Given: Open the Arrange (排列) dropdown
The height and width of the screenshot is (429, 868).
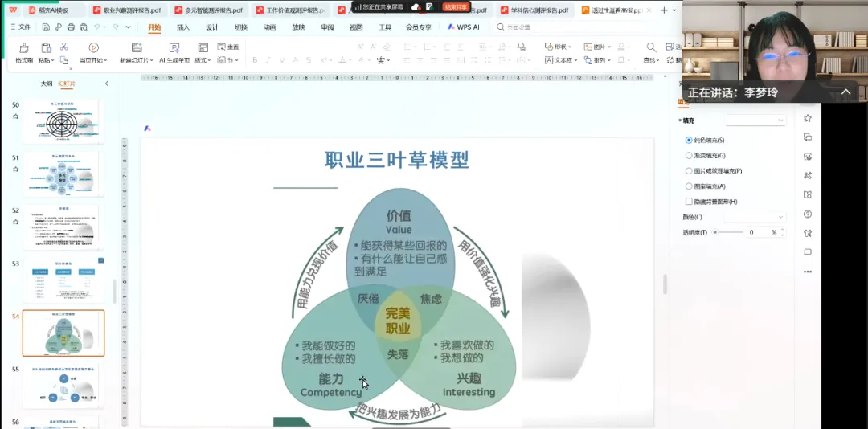Looking at the screenshot, I should point(596,60).
